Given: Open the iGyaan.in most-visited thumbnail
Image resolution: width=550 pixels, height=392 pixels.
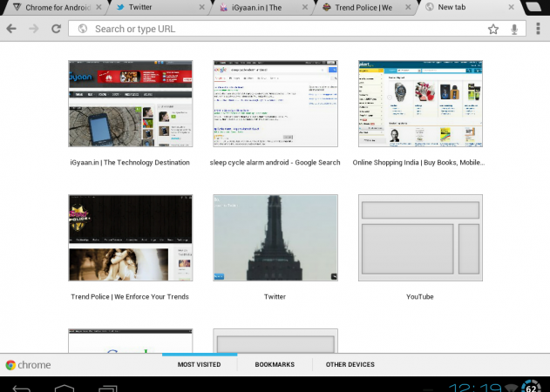Looking at the screenshot, I should point(130,104).
